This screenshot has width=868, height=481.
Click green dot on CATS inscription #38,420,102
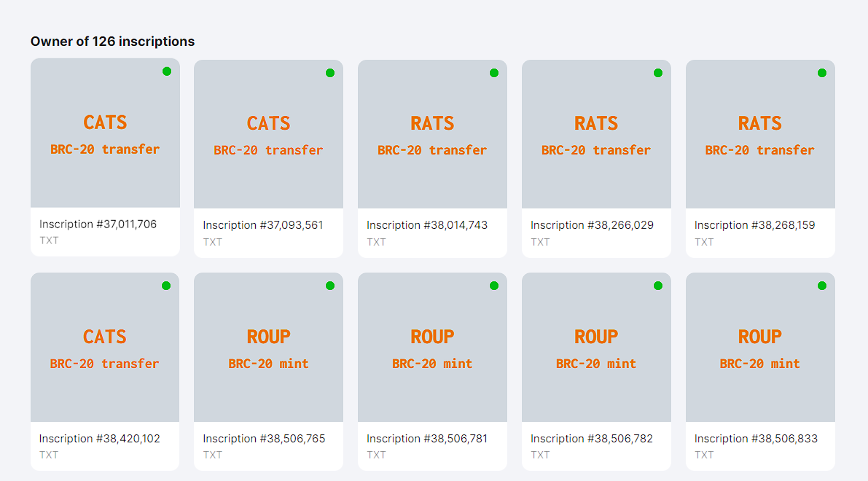[x=166, y=286]
